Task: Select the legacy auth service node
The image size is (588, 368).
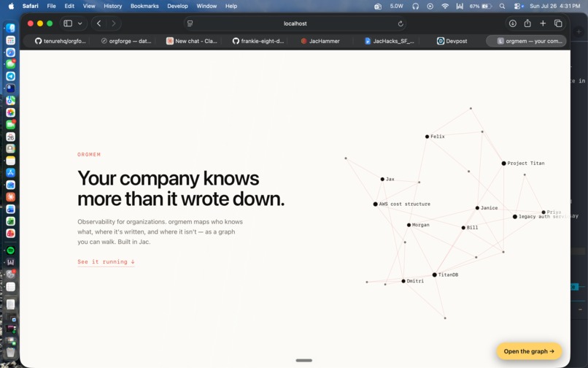Action: 515,217
